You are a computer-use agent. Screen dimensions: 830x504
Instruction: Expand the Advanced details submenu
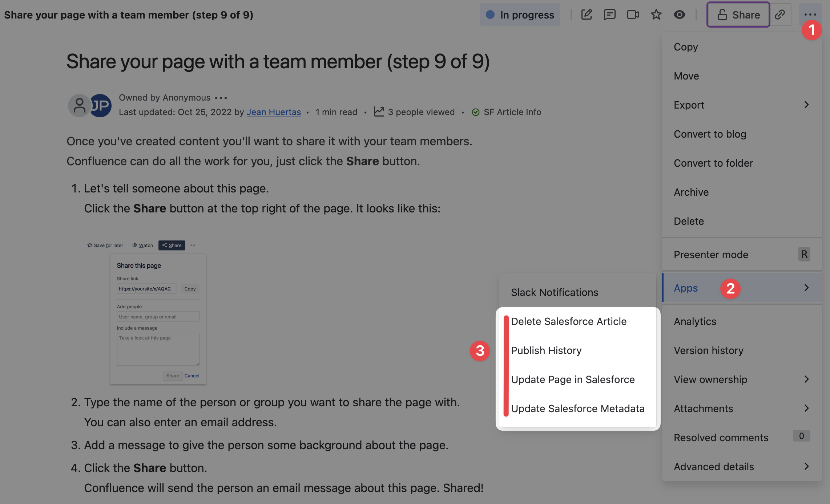(x=741, y=467)
